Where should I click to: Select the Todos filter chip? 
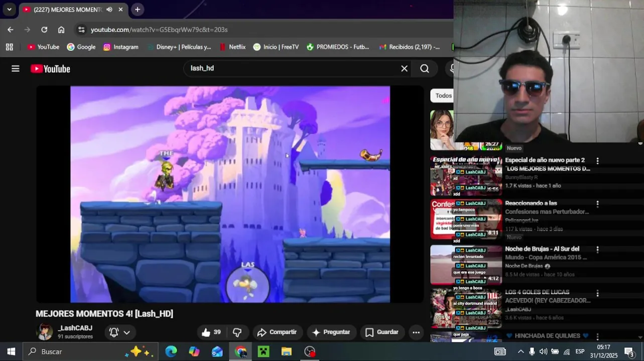pyautogui.click(x=443, y=95)
